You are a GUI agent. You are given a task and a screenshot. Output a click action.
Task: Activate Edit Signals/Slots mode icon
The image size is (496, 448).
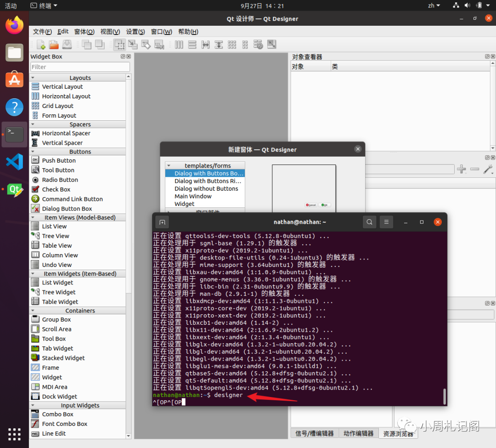coord(133,45)
